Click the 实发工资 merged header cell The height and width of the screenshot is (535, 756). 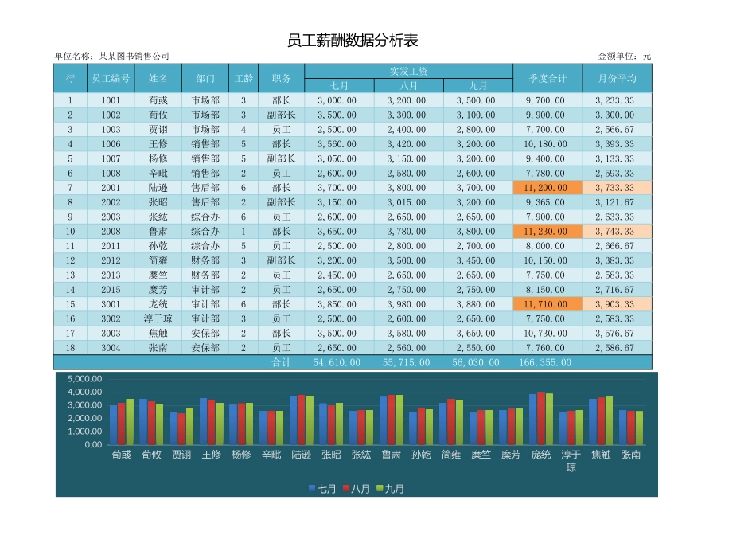408,71
